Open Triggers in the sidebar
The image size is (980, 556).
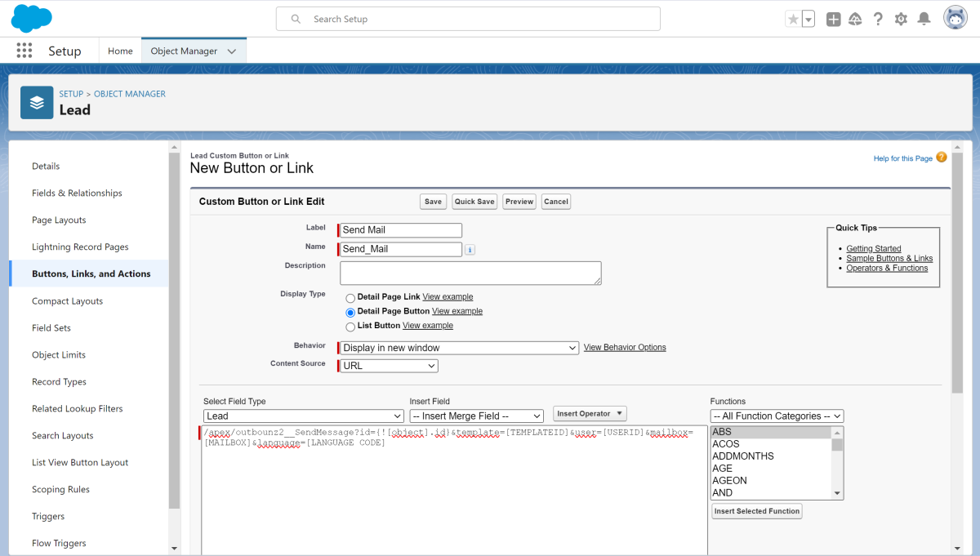tap(48, 516)
